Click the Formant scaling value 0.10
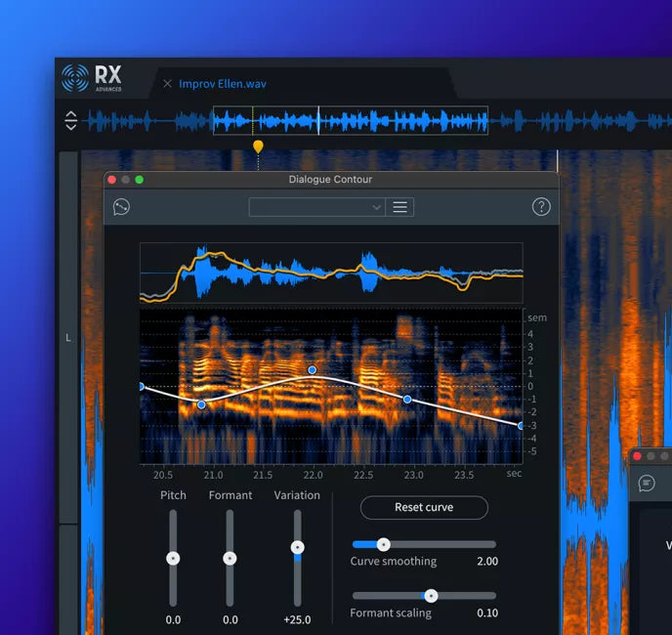The height and width of the screenshot is (635, 672). click(487, 613)
